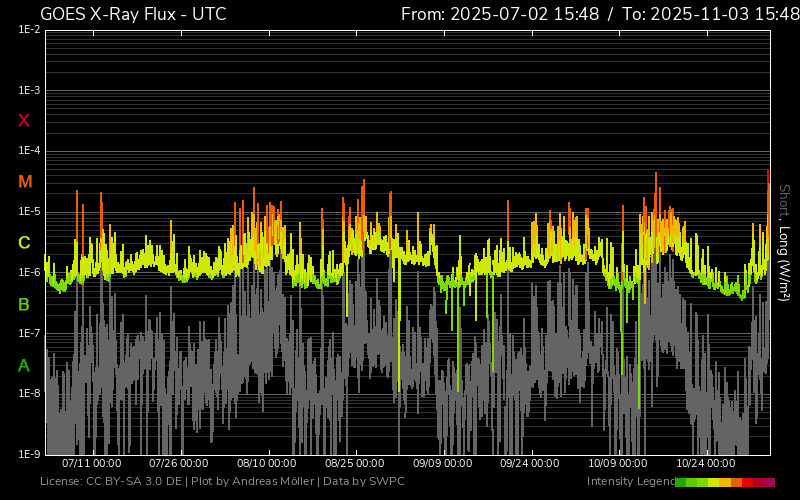The height and width of the screenshot is (500, 800).
Task: Click the orange M flare class label
Action: click(25, 182)
